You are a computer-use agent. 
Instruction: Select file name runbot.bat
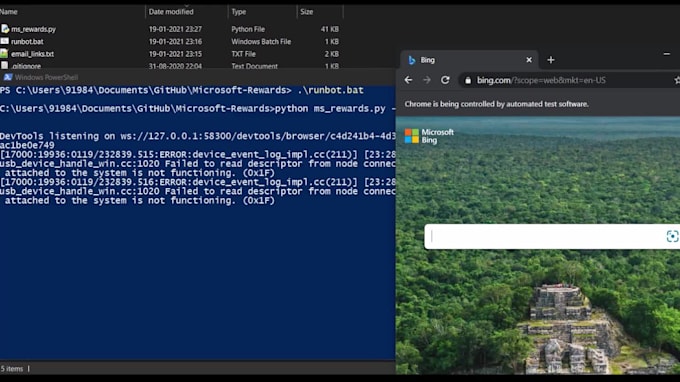(x=27, y=42)
